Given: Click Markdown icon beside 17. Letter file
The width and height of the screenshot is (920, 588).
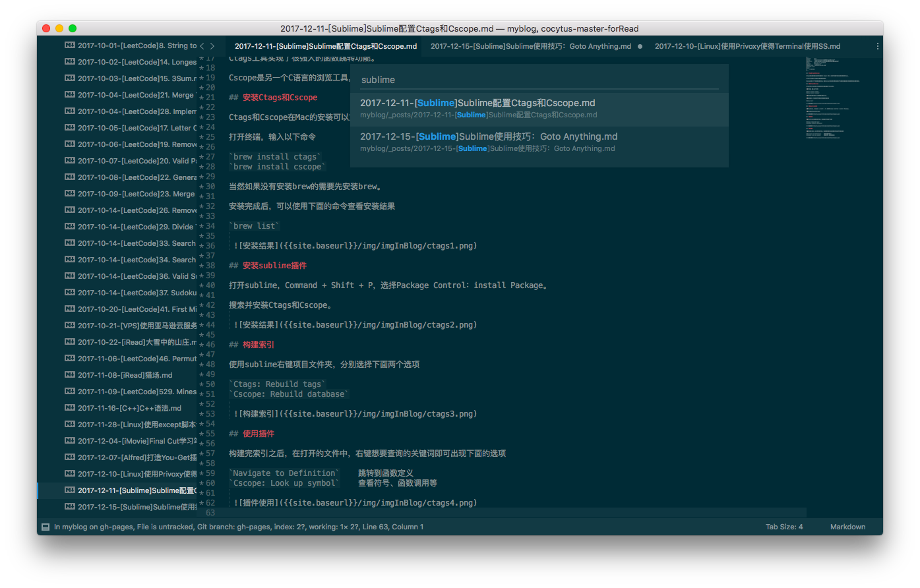Looking at the screenshot, I should pyautogui.click(x=70, y=128).
